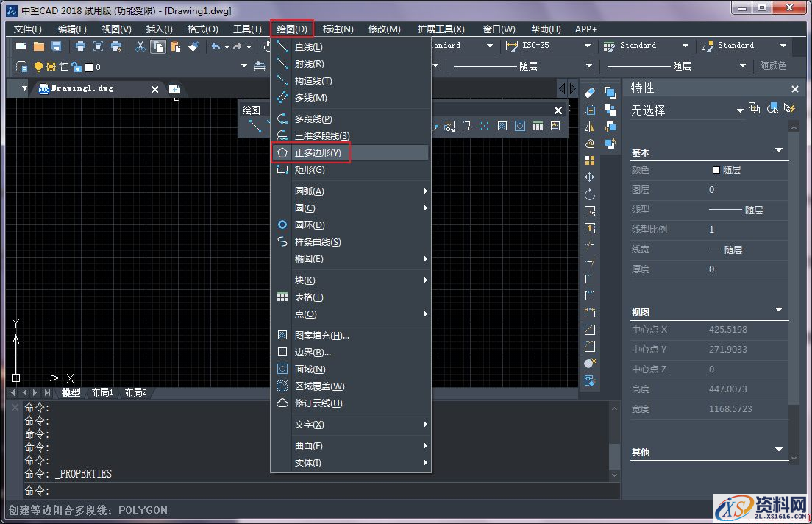The height and width of the screenshot is (524, 812).
Task: Open the 修改(M) menu
Action: pos(384,29)
